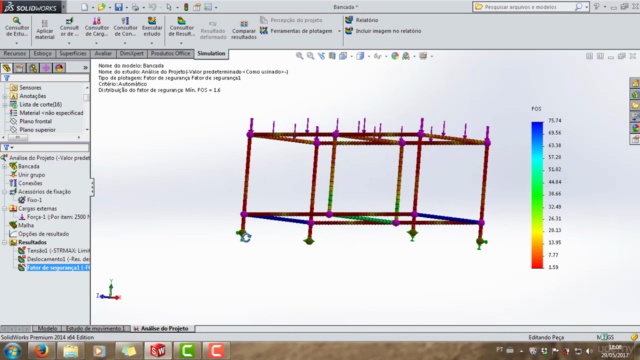Switch to Superfícies tab
Image resolution: width=640 pixels, height=360 pixels.
(x=73, y=53)
